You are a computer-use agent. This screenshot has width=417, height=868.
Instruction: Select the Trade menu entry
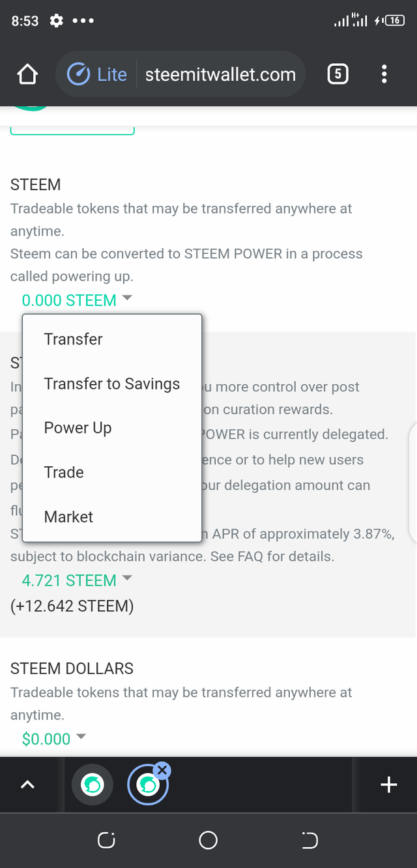point(64,472)
